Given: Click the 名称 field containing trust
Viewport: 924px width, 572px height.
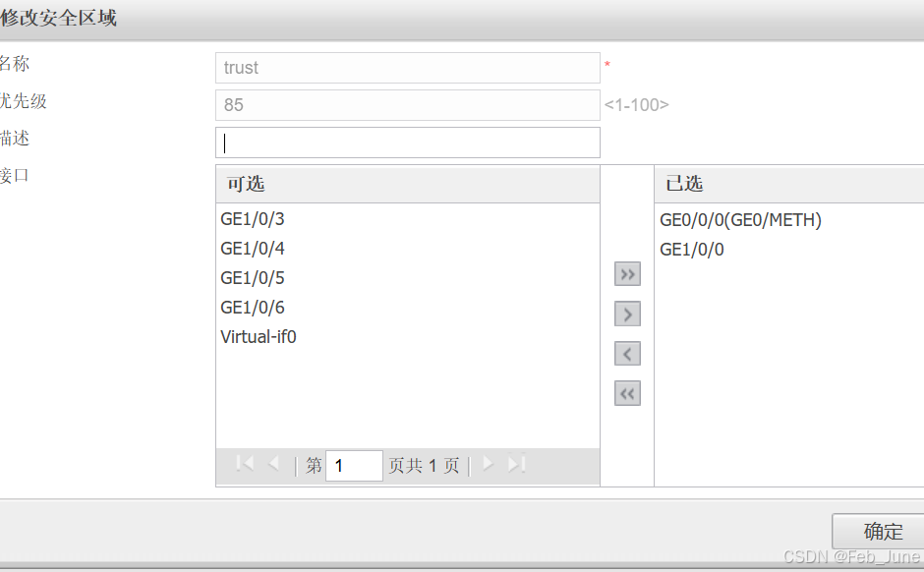Looking at the screenshot, I should [408, 68].
